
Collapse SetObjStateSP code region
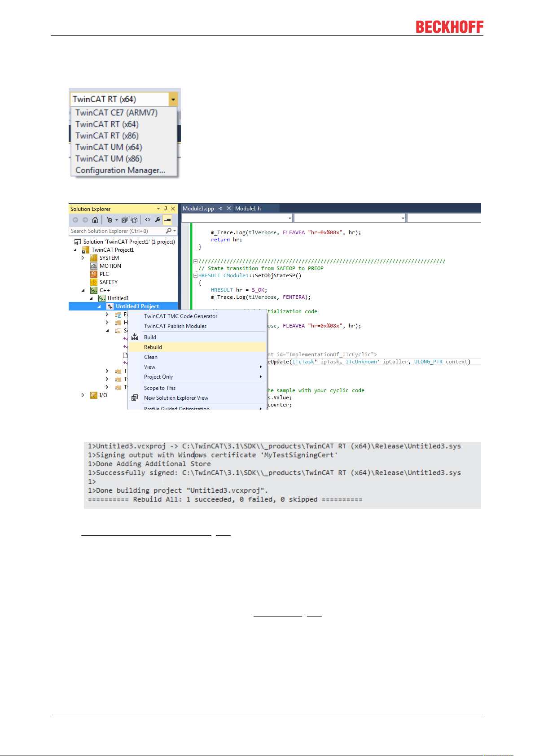pyautogui.click(x=195, y=275)
